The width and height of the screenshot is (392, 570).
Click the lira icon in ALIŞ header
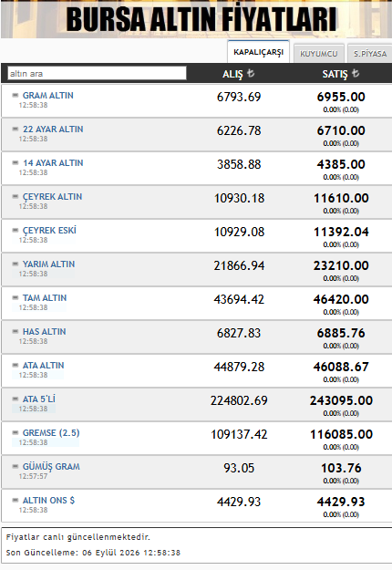point(251,73)
